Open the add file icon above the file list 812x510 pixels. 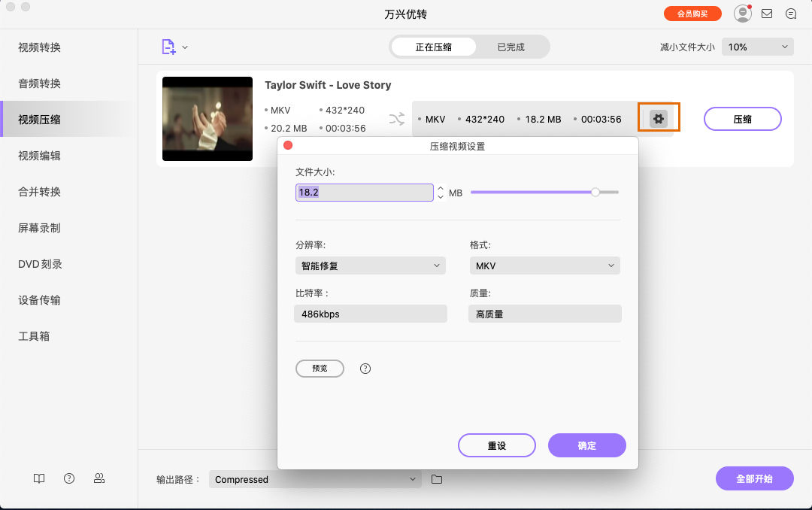click(167, 46)
